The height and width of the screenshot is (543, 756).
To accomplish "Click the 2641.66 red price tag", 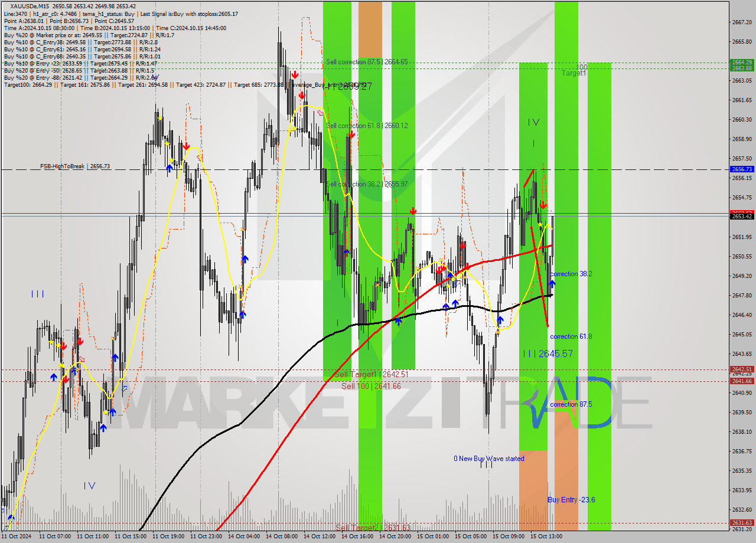I will pyautogui.click(x=742, y=381).
